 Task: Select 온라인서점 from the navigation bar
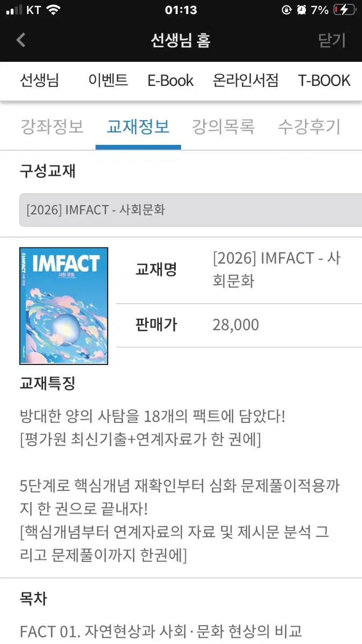pyautogui.click(x=245, y=80)
